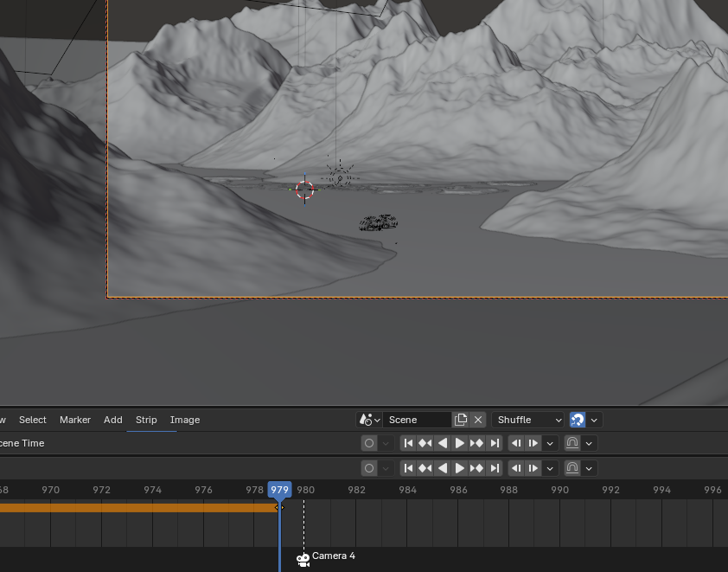This screenshot has width=728, height=572.
Task: Select the orange strip in the sequencer
Action: 138,507
